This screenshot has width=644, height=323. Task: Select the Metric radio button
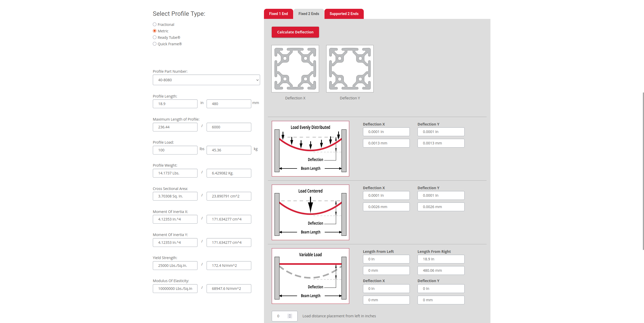(x=155, y=31)
